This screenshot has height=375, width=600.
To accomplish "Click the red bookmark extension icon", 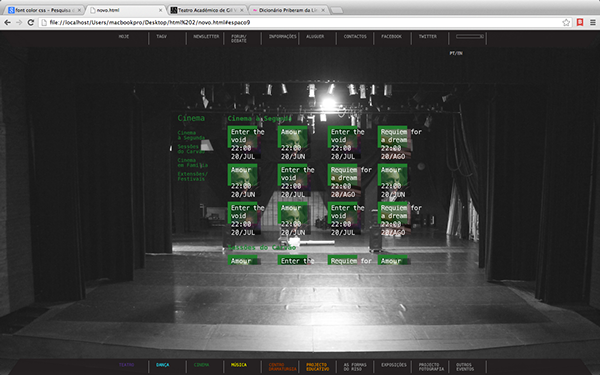I will 580,22.
